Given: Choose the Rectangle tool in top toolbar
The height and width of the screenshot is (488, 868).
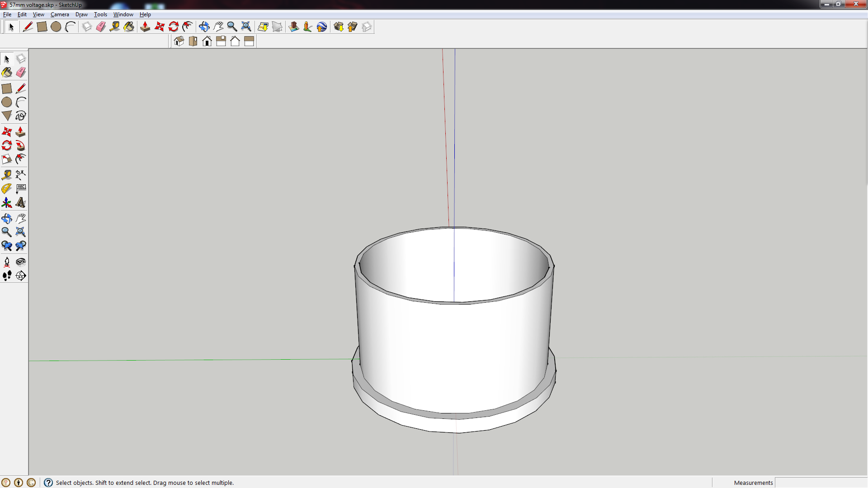Looking at the screenshot, I should coord(42,27).
